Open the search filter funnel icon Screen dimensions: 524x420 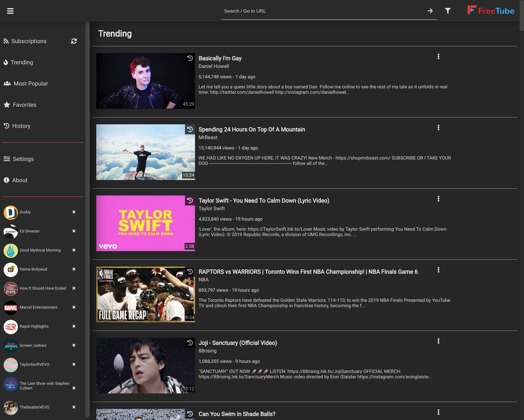448,11
